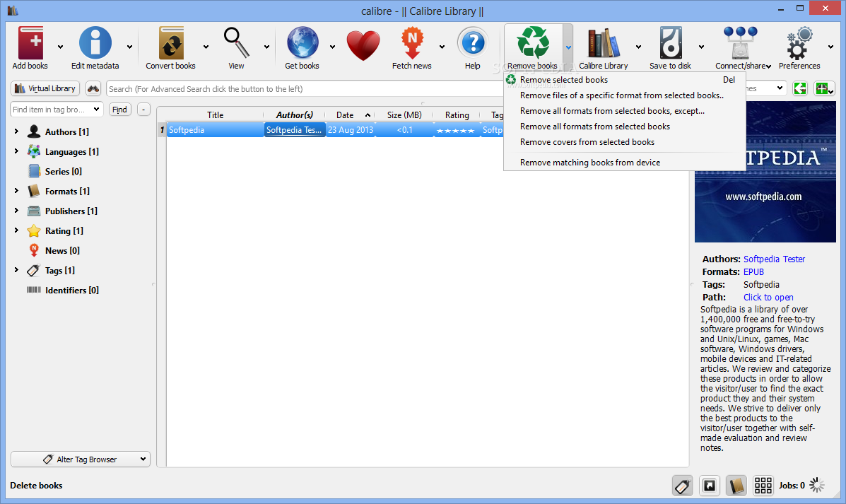Open the Softpedia Tester author link
This screenshot has width=846, height=504.
[774, 259]
